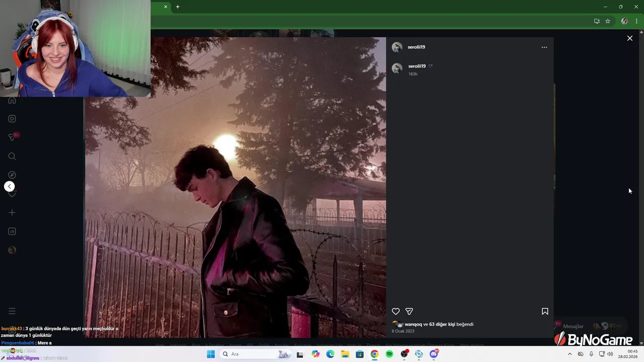Open the hamburger More menu in sidebar

pyautogui.click(x=12, y=311)
